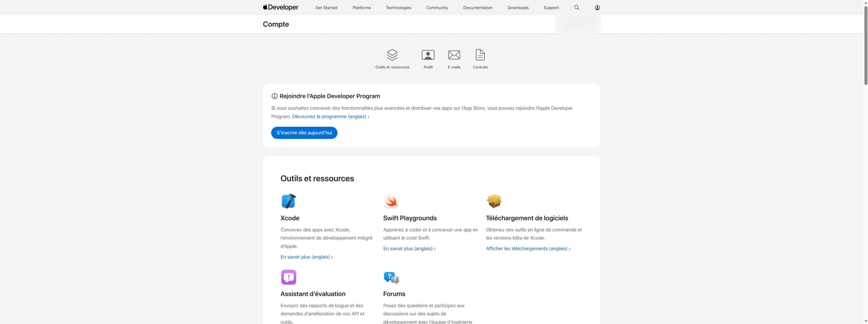Screen dimensions: 868x324
Task: Open the Get Started menu
Action: [326, 7]
